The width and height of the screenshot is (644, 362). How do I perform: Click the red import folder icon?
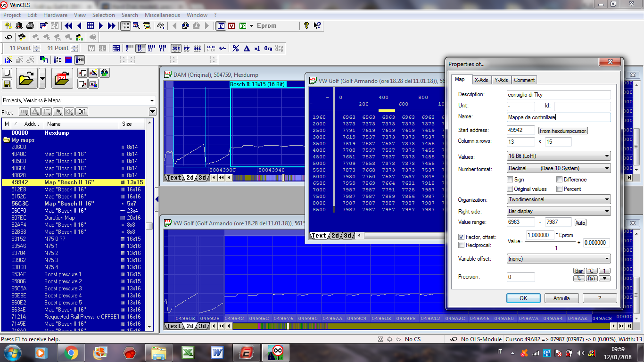pos(62,78)
